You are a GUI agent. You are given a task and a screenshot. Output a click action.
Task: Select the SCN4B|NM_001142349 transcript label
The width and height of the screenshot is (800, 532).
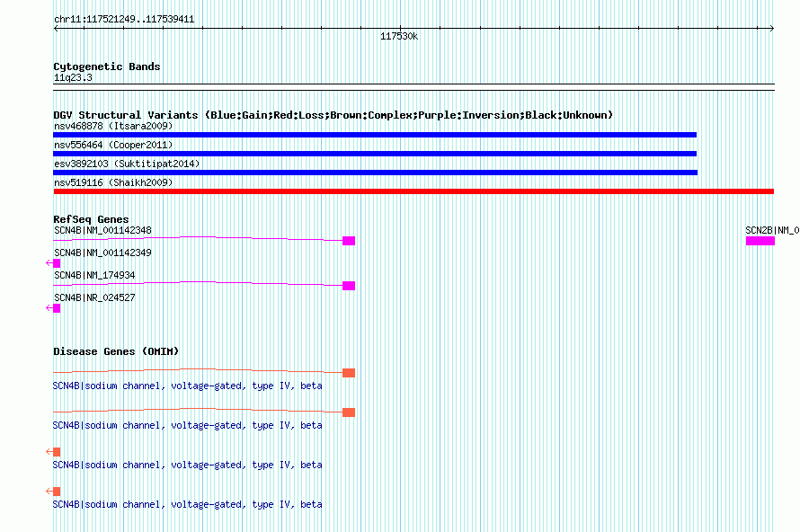(x=102, y=253)
